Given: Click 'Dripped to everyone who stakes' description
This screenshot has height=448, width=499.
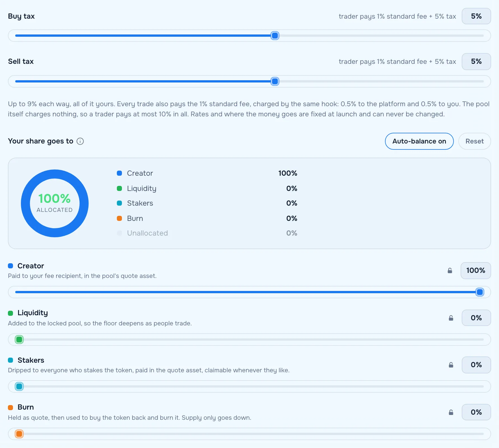Looking at the screenshot, I should click(x=149, y=370).
